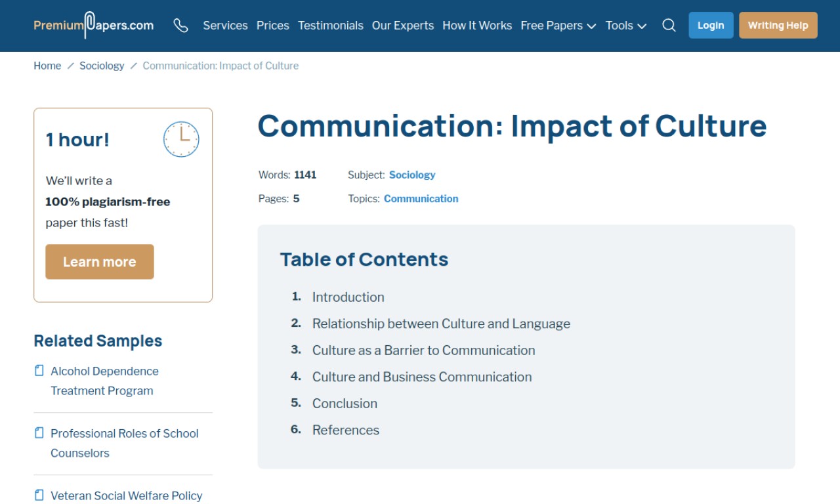Viewport: 840px width, 504px height.
Task: Open the search magnifier icon
Action: coord(669,26)
